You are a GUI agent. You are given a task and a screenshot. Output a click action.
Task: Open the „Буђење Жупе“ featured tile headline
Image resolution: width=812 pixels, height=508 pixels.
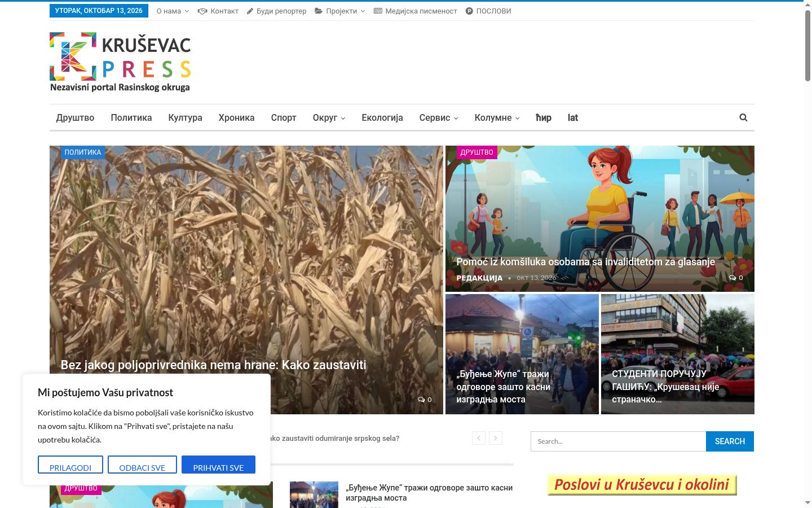pyautogui.click(x=503, y=387)
